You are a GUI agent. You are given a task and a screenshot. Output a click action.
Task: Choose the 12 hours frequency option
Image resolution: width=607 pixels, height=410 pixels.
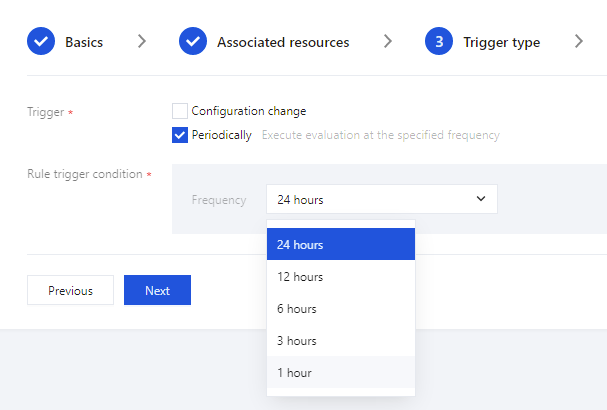pos(340,276)
